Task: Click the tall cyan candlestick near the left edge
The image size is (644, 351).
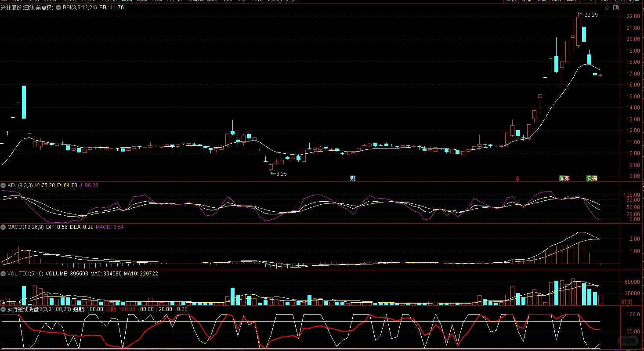Action: tap(24, 102)
